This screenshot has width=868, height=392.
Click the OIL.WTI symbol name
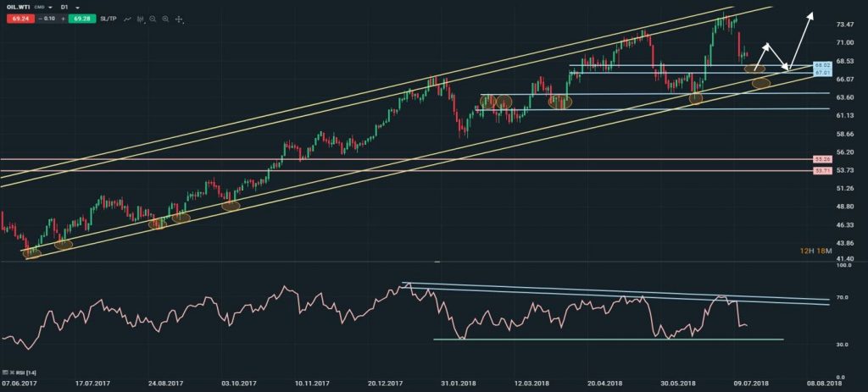tap(19, 8)
